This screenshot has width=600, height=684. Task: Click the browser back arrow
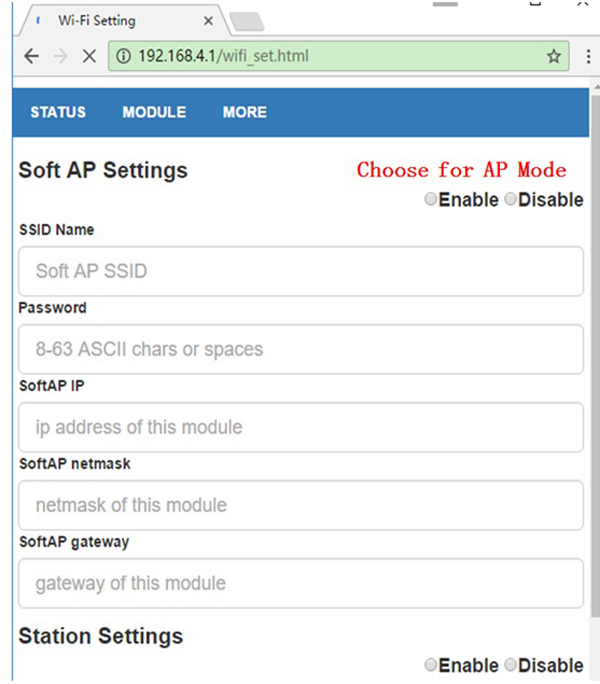pyautogui.click(x=31, y=56)
